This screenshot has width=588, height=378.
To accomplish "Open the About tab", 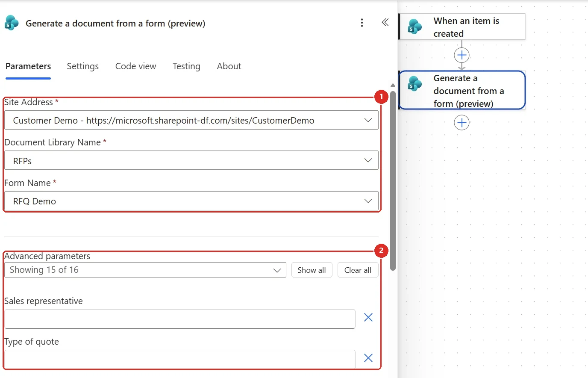I will (x=229, y=66).
